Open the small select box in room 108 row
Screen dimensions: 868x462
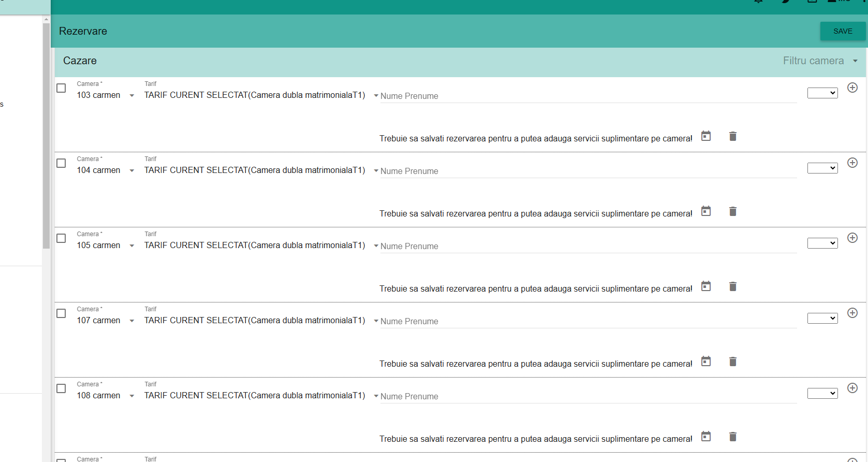822,394
